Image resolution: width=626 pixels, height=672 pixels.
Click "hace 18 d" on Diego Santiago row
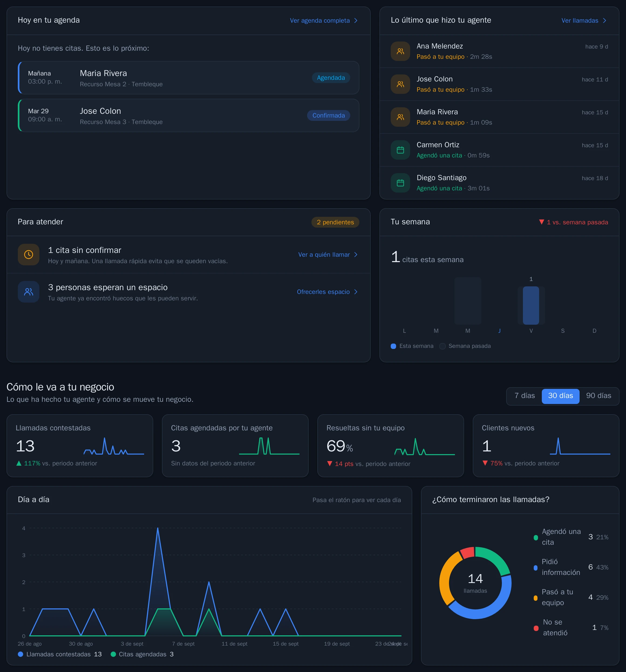tap(595, 178)
